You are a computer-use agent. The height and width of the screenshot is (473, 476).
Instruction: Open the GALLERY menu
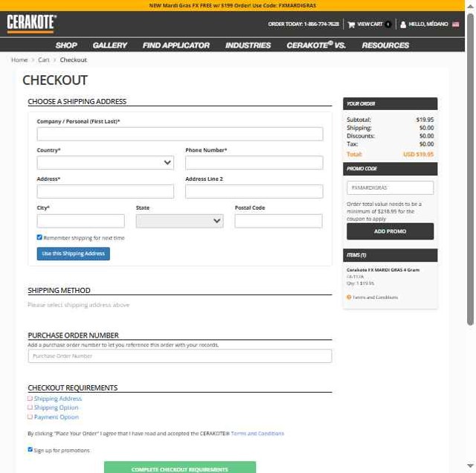pyautogui.click(x=110, y=45)
